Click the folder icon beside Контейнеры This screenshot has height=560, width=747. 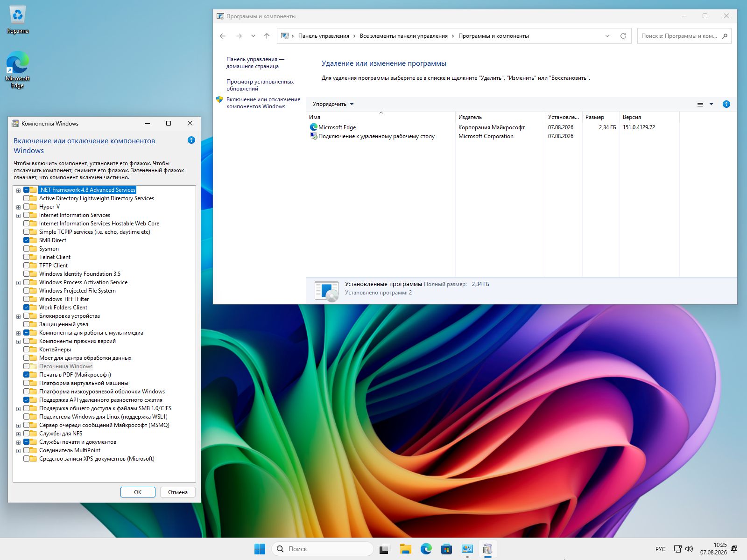click(34, 350)
